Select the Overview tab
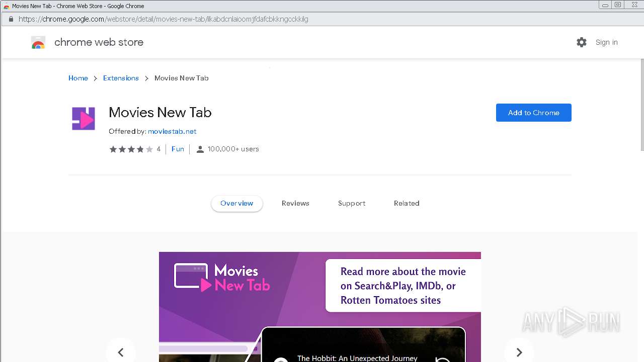The width and height of the screenshot is (644, 362). (237, 203)
